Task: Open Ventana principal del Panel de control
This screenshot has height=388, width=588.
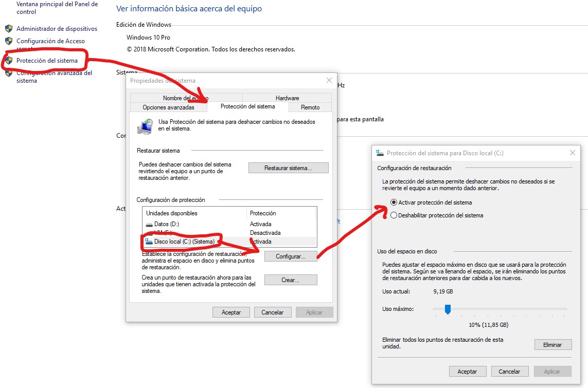Action: coord(57,8)
